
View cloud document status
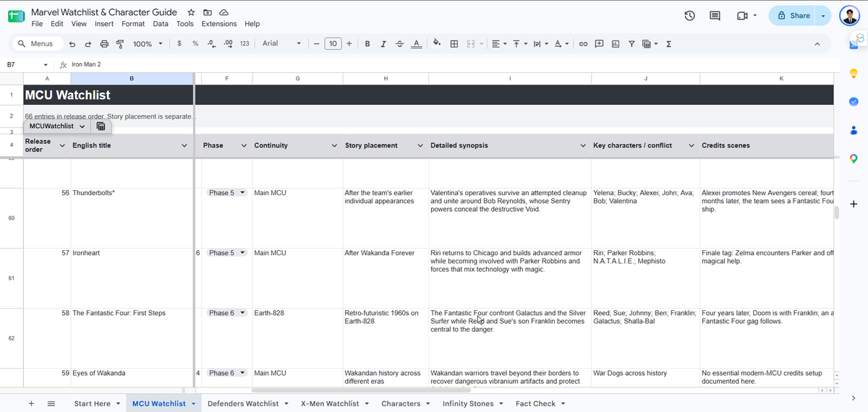click(224, 13)
